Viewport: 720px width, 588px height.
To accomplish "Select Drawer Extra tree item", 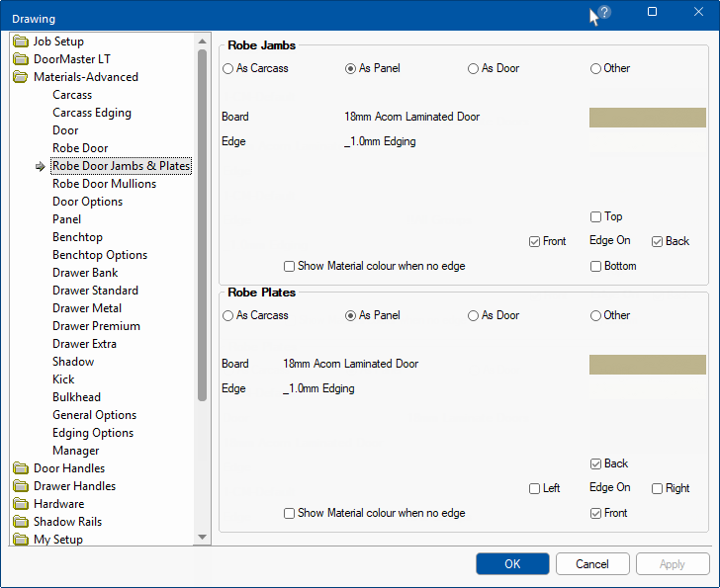I will (84, 345).
